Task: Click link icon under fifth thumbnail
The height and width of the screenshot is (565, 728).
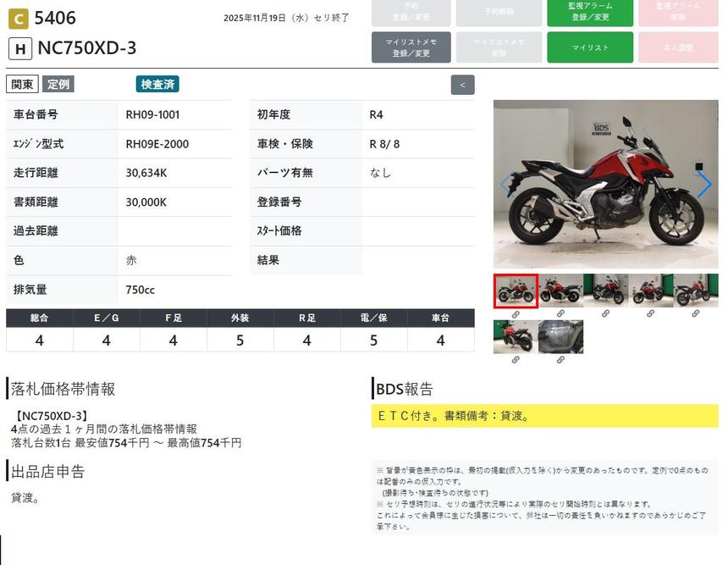Action: (695, 314)
